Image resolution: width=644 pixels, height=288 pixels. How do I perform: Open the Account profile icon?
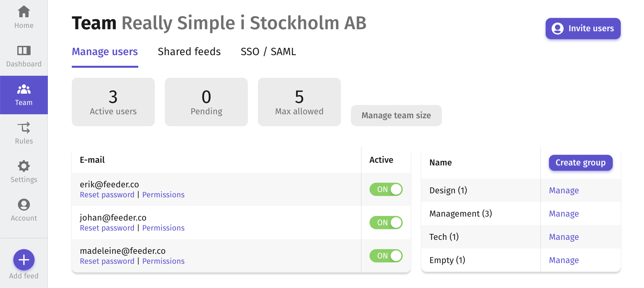point(24,205)
